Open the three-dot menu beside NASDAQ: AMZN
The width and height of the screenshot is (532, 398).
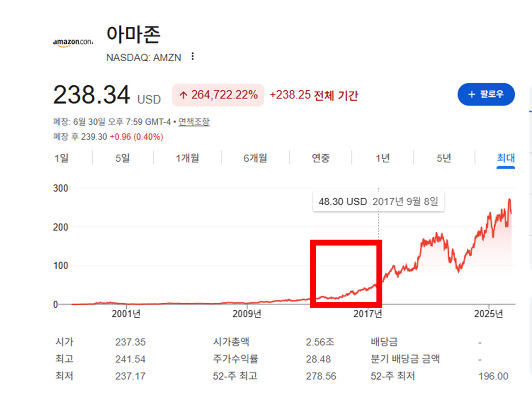coord(193,56)
